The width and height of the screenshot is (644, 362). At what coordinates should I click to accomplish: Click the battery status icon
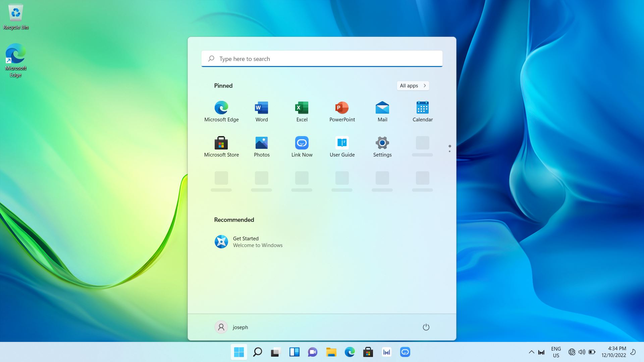592,352
